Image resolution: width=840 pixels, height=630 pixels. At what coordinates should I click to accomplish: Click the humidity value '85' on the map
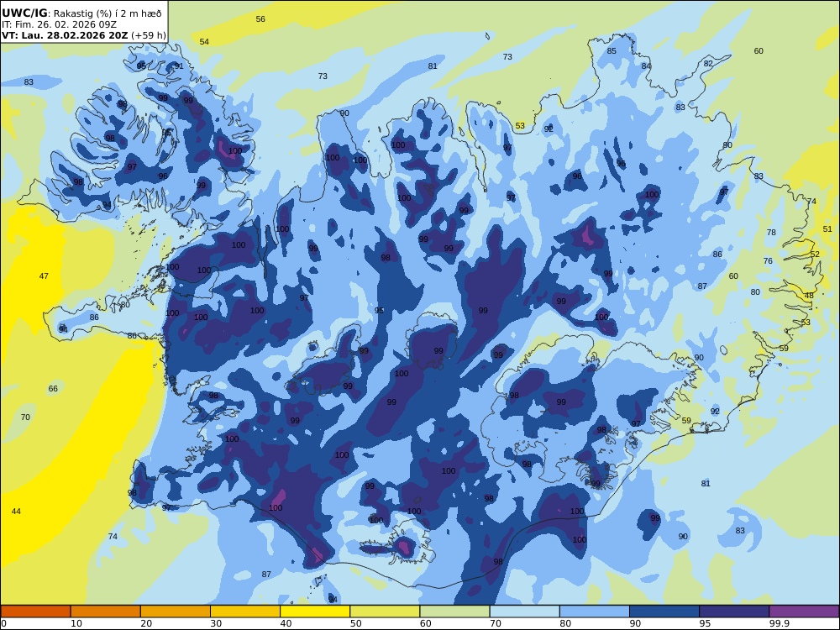(612, 51)
